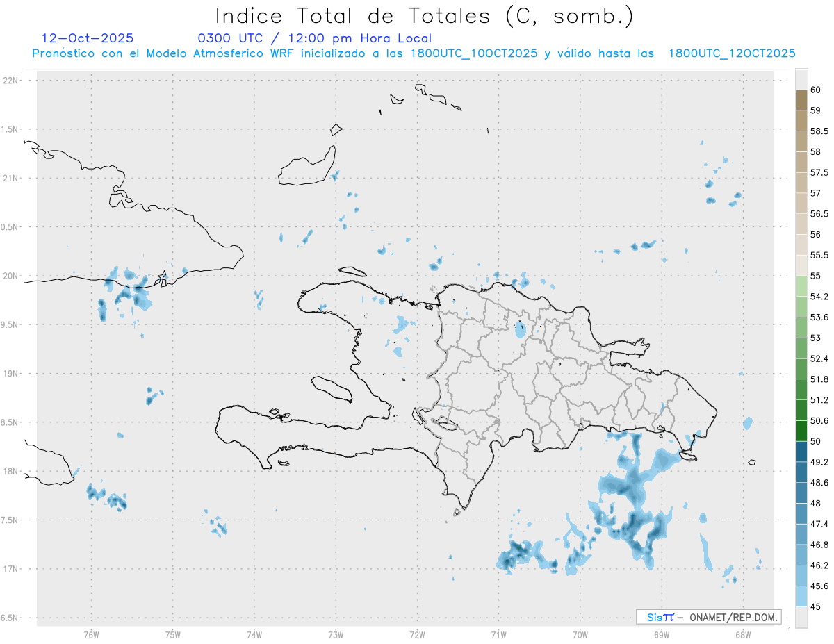The image size is (834, 644).
Task: Pick the dark blue swatch between 49.2 and 50
Action: (801, 452)
